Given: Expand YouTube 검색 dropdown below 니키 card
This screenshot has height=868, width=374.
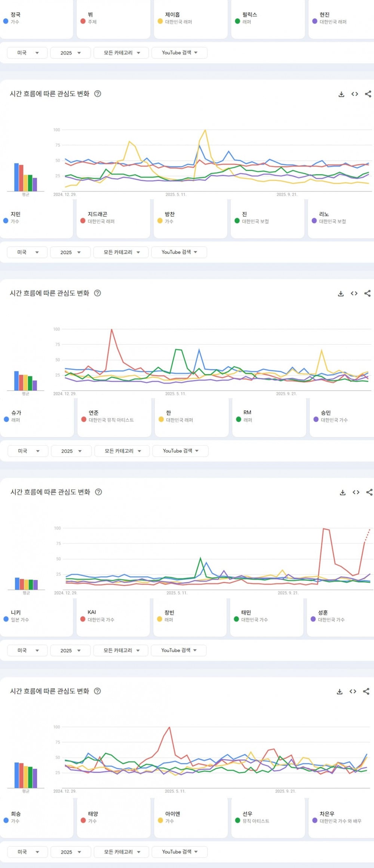Looking at the screenshot, I should click(178, 650).
